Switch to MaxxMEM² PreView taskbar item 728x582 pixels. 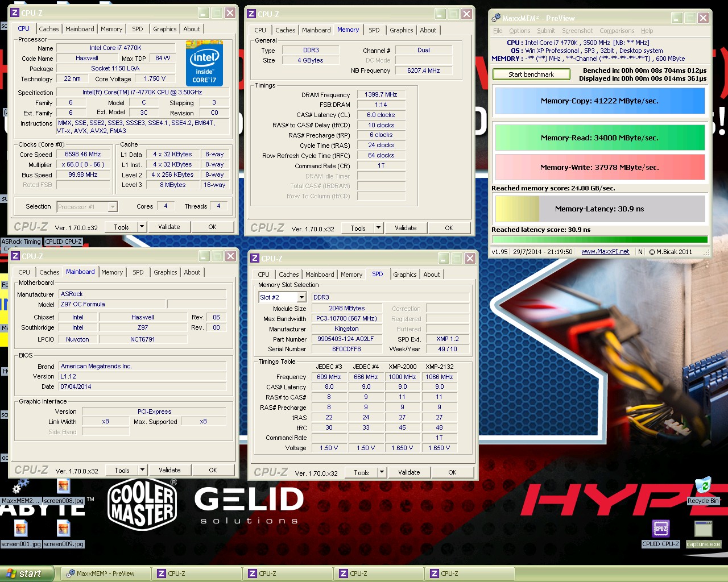point(105,573)
